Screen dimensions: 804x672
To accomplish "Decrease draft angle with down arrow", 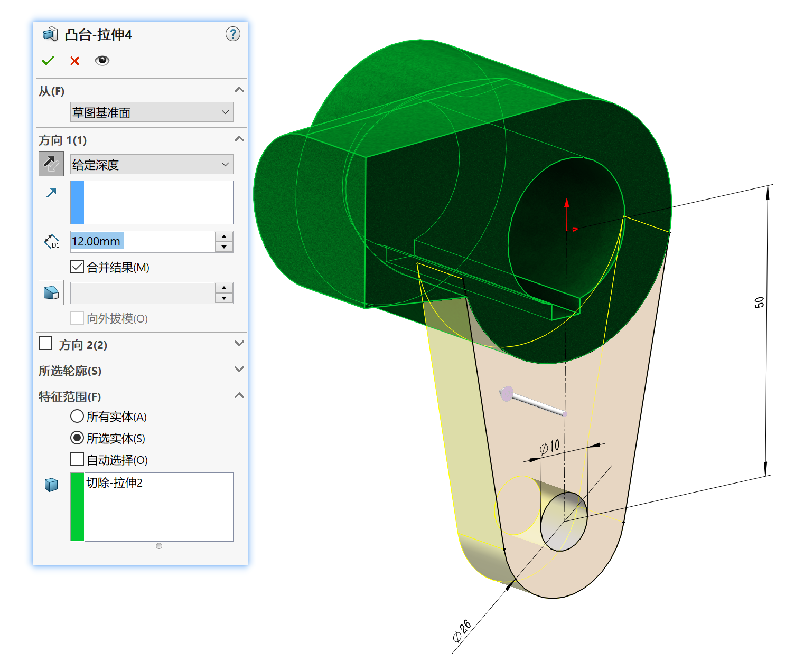I will (x=224, y=298).
